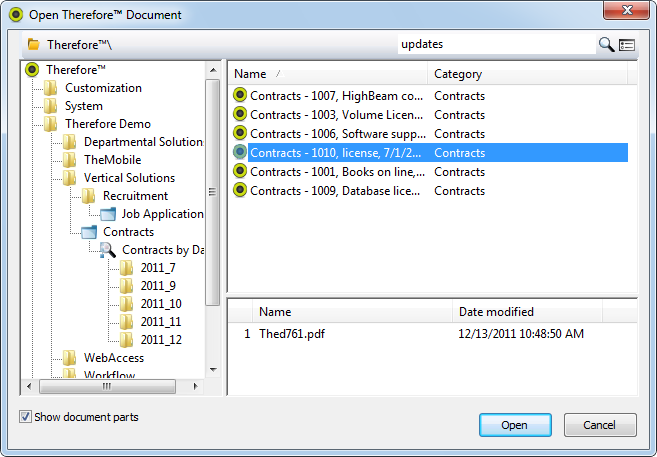Toggle the Show document parts checkbox
657x457 pixels.
(25, 416)
